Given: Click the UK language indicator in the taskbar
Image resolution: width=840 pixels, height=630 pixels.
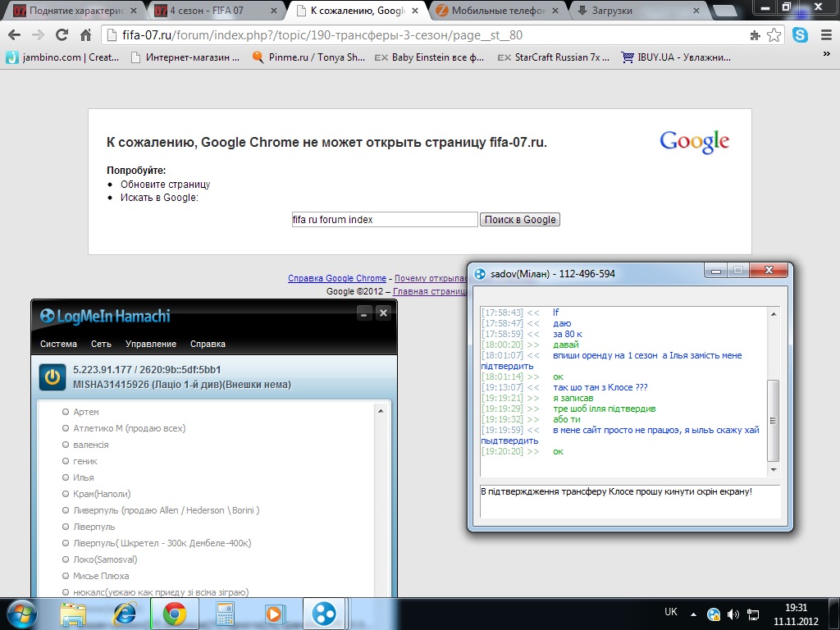Looking at the screenshot, I should (x=671, y=612).
